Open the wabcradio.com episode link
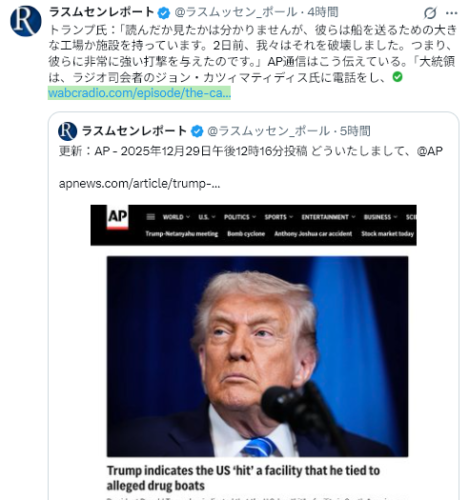Viewport: 469px width, 500px height. [x=139, y=93]
